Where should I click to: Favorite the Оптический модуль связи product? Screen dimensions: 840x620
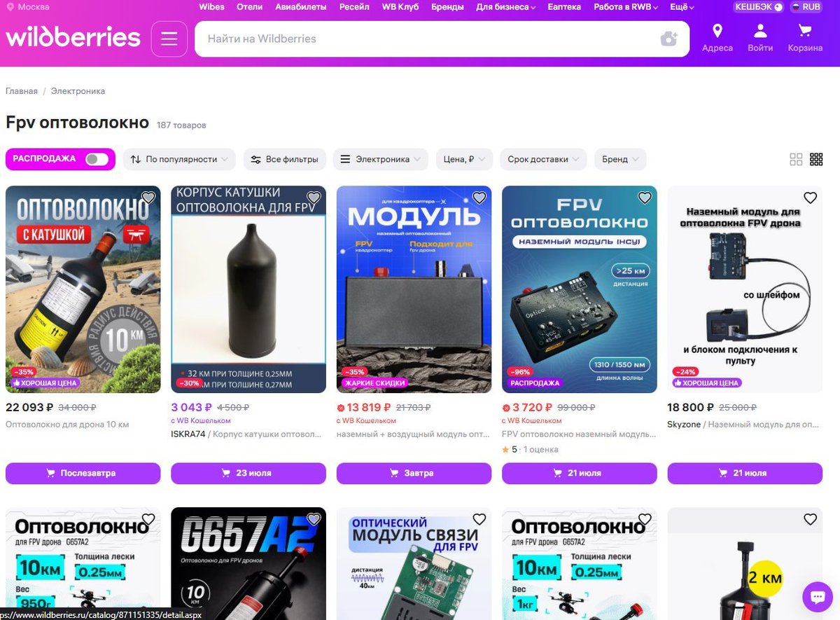pyautogui.click(x=479, y=519)
